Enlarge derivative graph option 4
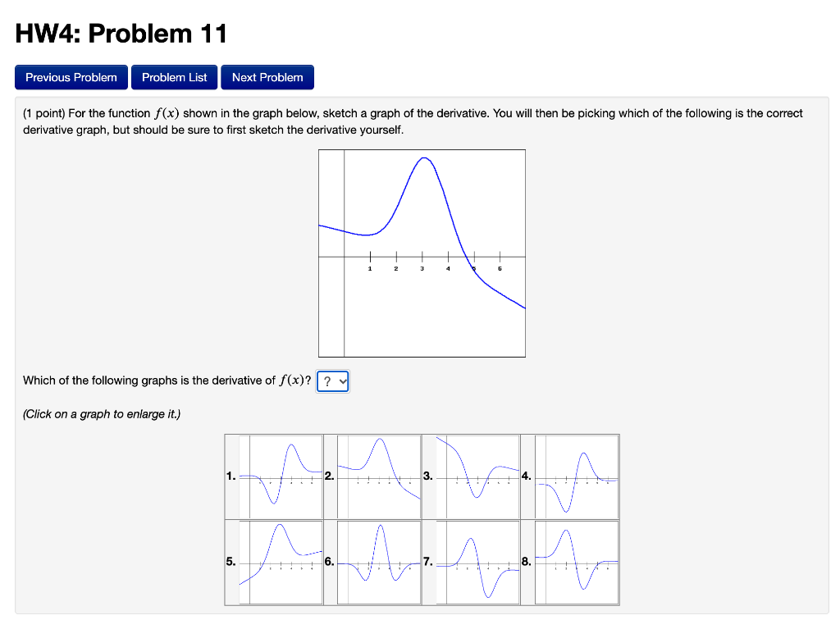The width and height of the screenshot is (840, 629). click(577, 476)
